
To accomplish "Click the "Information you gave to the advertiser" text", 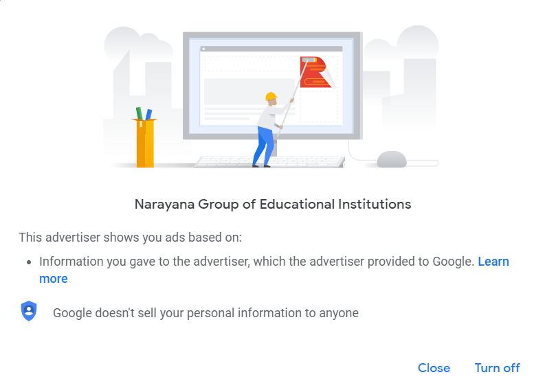I will click(256, 262).
